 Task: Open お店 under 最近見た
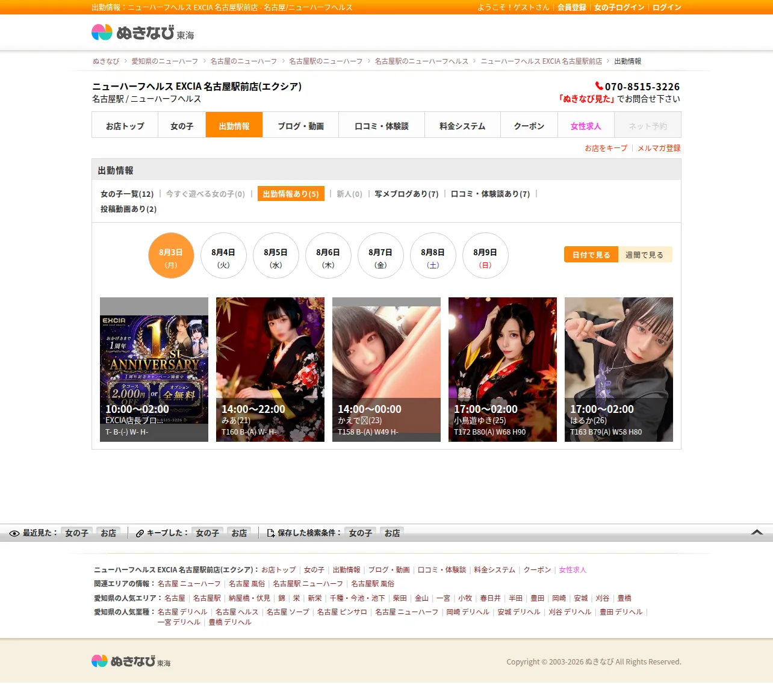108,533
